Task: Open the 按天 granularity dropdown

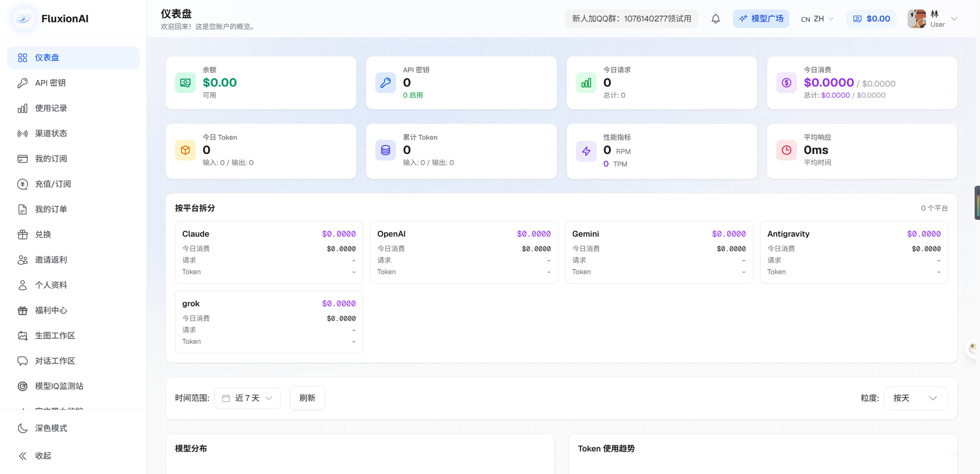Action: [x=916, y=398]
